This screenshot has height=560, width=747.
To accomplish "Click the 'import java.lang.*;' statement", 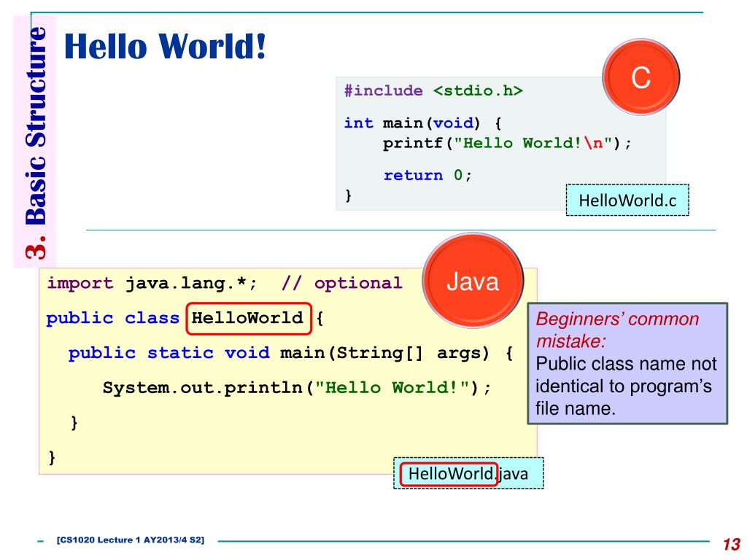I will click(x=152, y=283).
